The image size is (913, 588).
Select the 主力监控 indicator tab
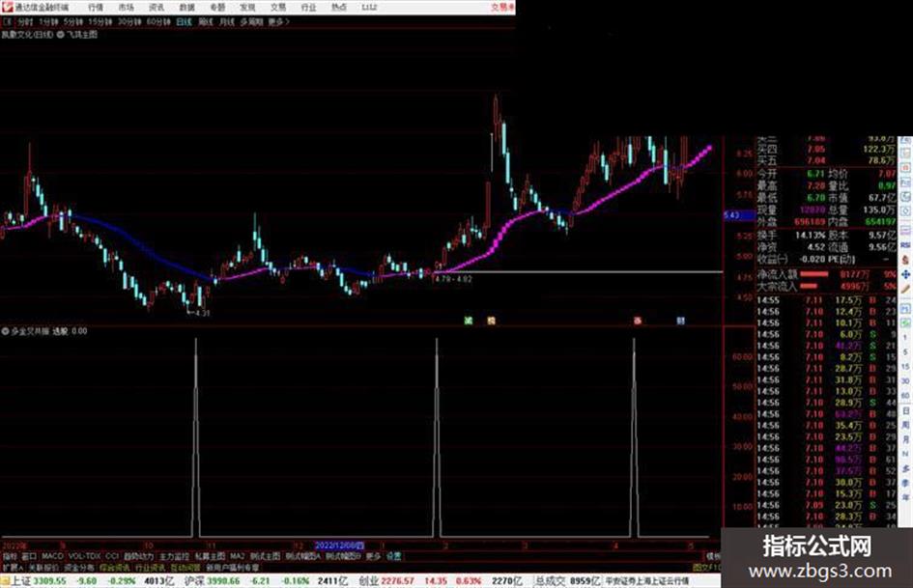click(174, 556)
